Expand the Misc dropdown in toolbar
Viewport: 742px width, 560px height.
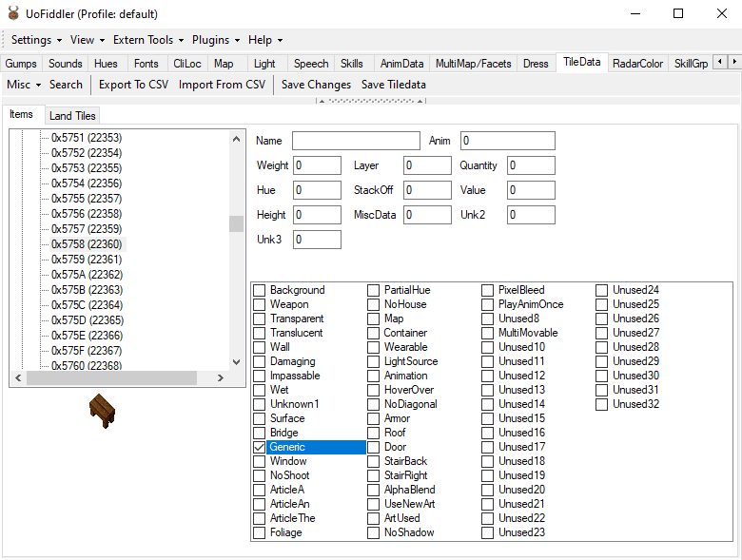click(x=24, y=85)
